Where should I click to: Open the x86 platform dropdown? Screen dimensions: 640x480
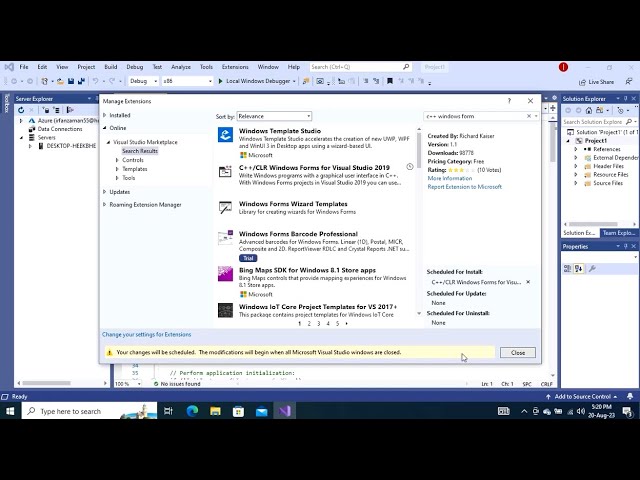[x=188, y=81]
